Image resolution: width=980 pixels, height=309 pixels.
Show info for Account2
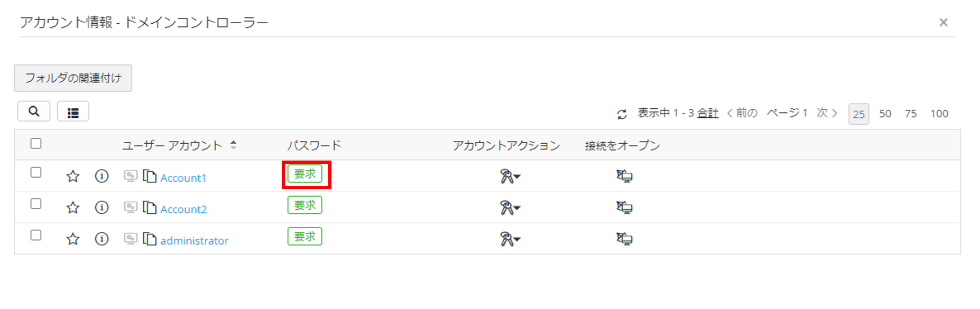point(101,208)
